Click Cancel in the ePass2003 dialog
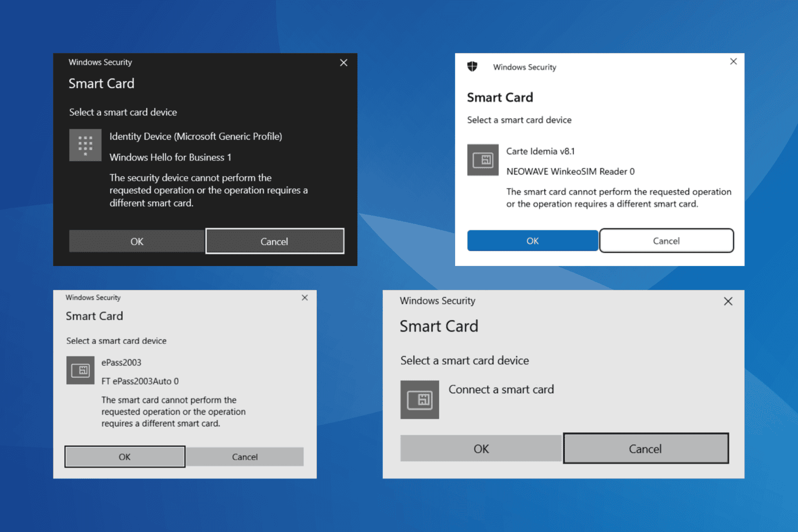The image size is (798, 532). click(x=245, y=457)
